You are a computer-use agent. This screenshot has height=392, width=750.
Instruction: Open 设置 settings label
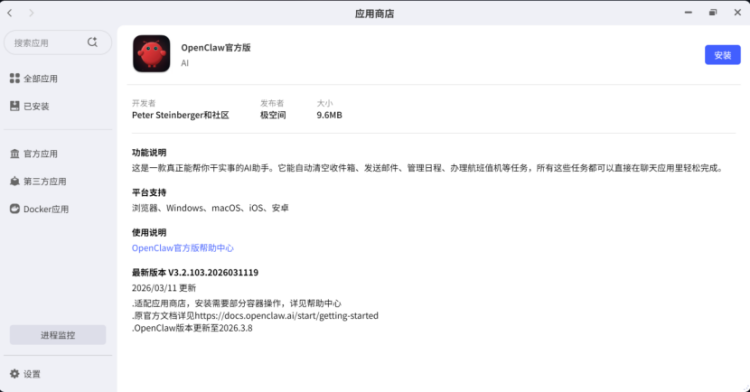tap(32, 374)
